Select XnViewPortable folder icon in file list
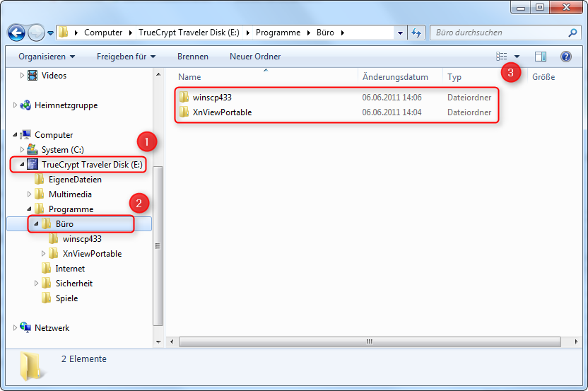The image size is (588, 391). (x=184, y=112)
